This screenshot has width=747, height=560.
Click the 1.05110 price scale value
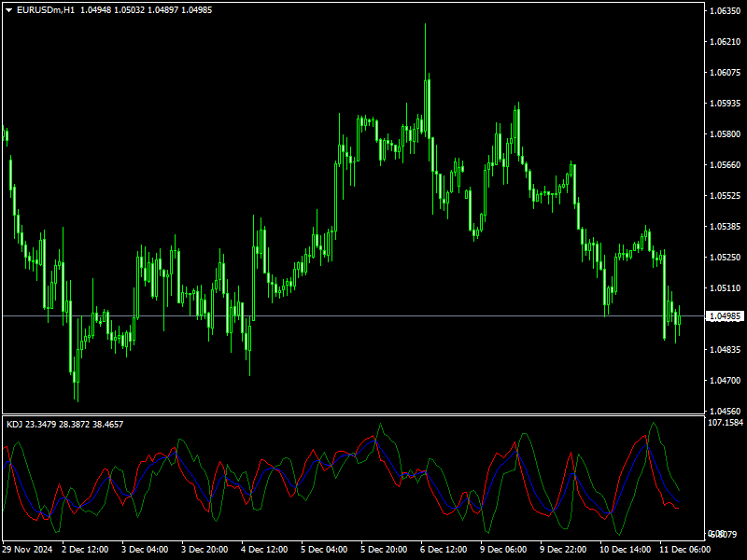point(726,288)
